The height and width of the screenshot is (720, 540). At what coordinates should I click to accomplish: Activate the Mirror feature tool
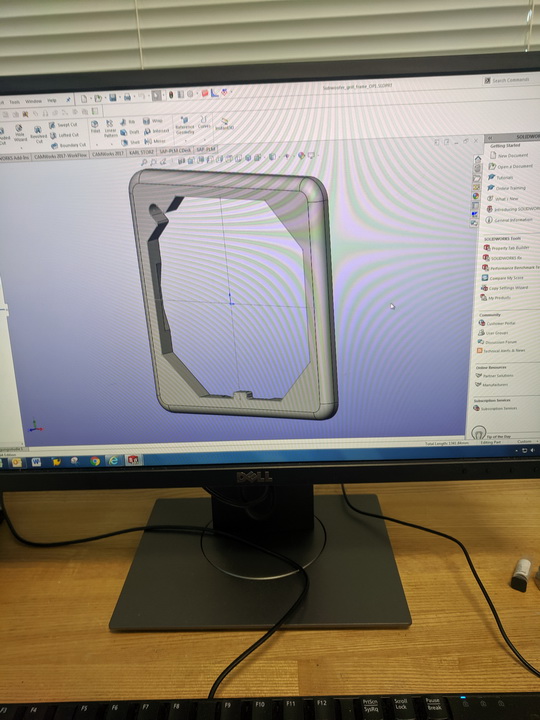coord(155,141)
